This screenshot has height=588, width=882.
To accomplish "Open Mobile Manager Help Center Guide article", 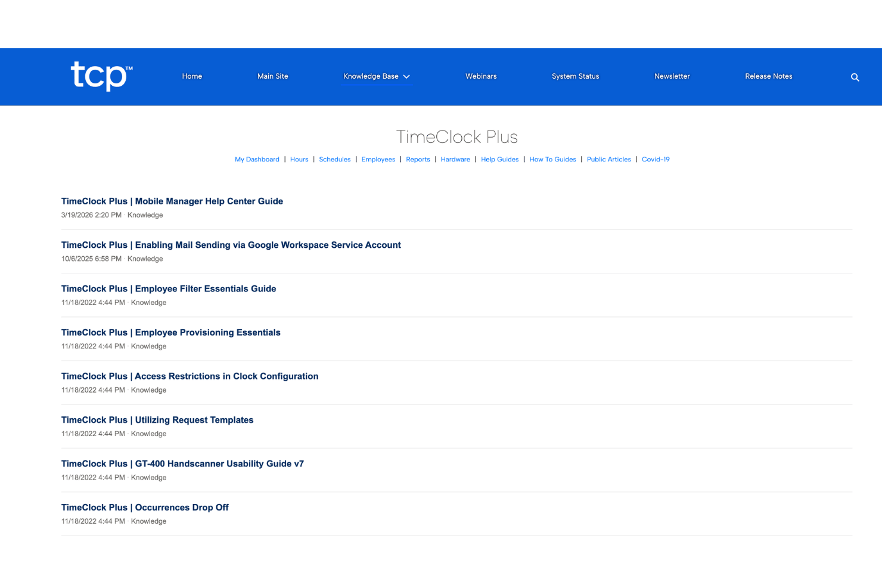I will tap(172, 201).
